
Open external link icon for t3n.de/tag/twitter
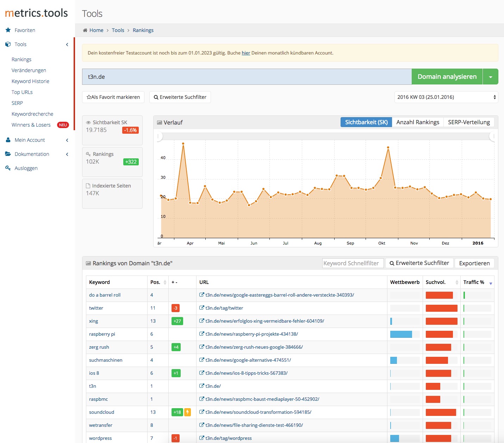point(202,308)
